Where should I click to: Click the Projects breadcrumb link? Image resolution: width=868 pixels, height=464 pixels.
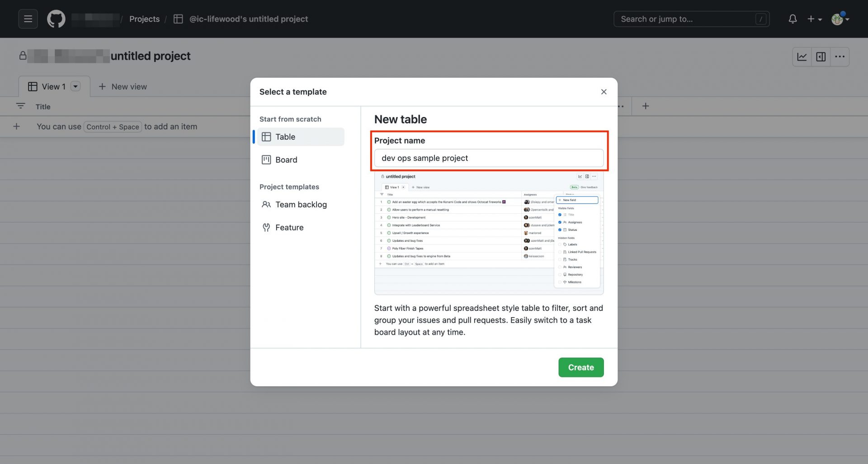[144, 19]
